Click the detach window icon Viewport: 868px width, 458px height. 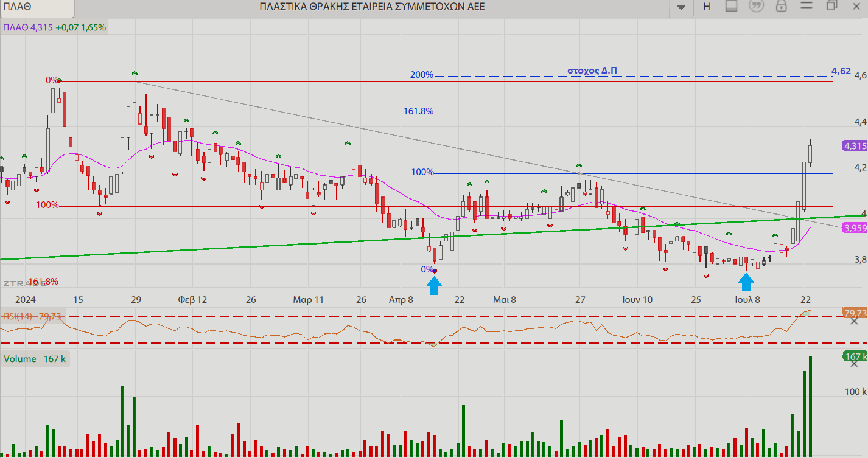click(x=832, y=5)
